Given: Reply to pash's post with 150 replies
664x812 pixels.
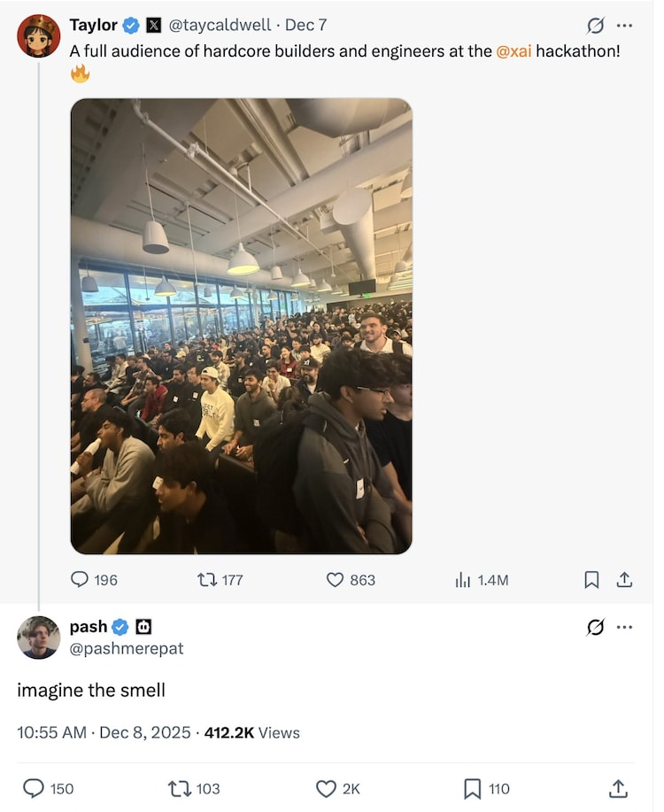Looking at the screenshot, I should tap(49, 789).
